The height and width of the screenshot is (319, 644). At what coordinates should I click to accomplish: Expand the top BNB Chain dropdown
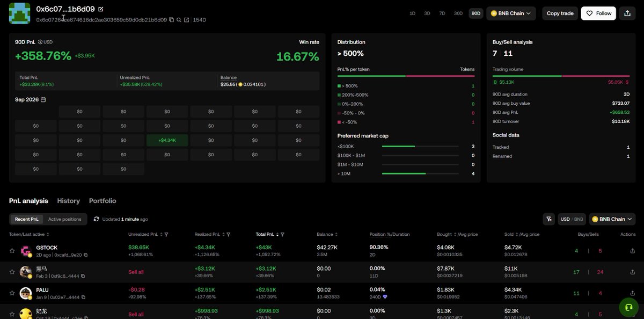point(511,13)
